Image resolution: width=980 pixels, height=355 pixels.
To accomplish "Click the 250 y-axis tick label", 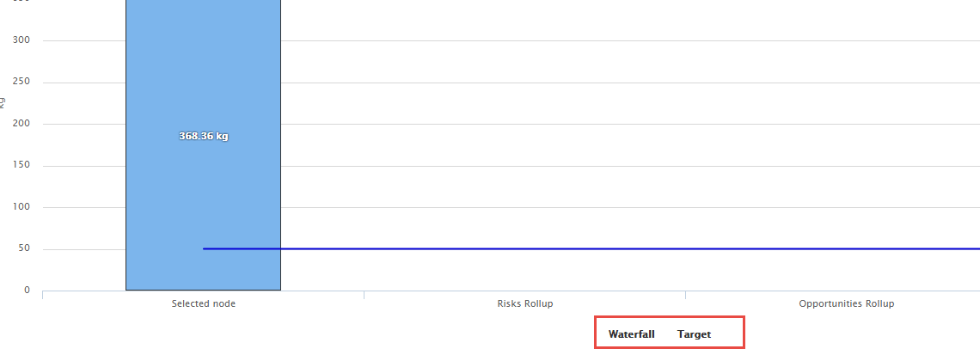I will point(21,83).
